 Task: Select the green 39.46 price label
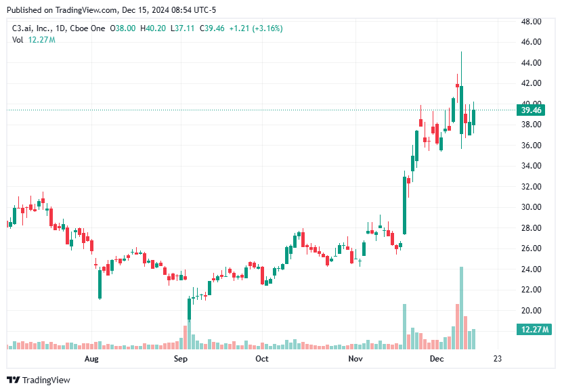530,110
